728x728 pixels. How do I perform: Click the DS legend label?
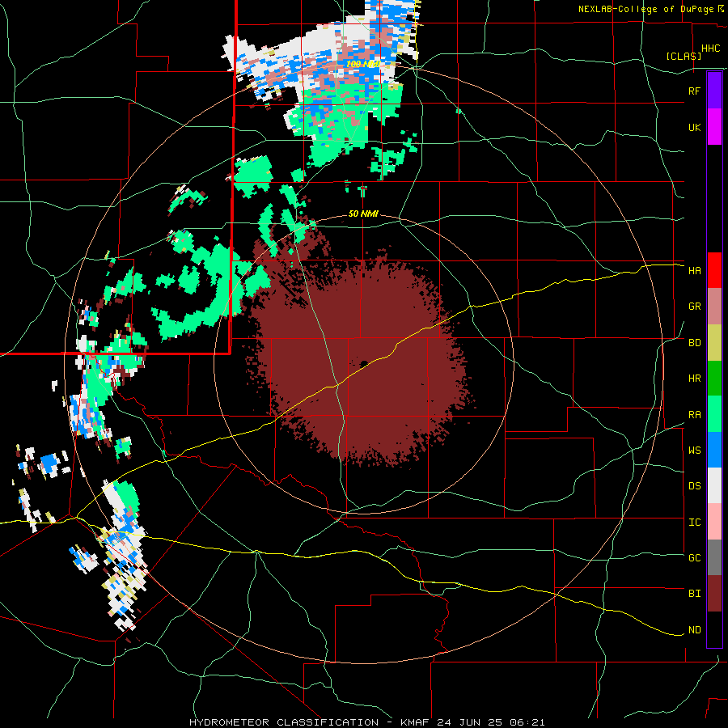(x=694, y=486)
